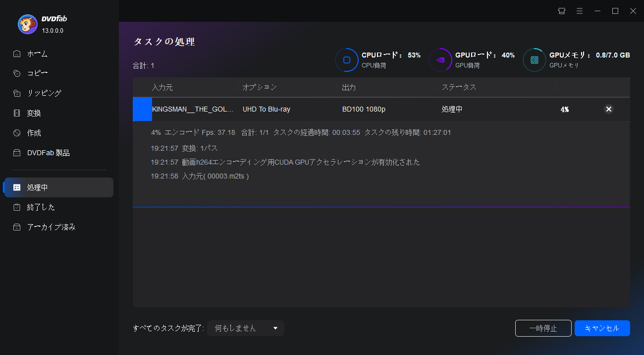Image resolution: width=644 pixels, height=355 pixels.
Task: Click the 合計: 1 total label
Action: tap(144, 65)
